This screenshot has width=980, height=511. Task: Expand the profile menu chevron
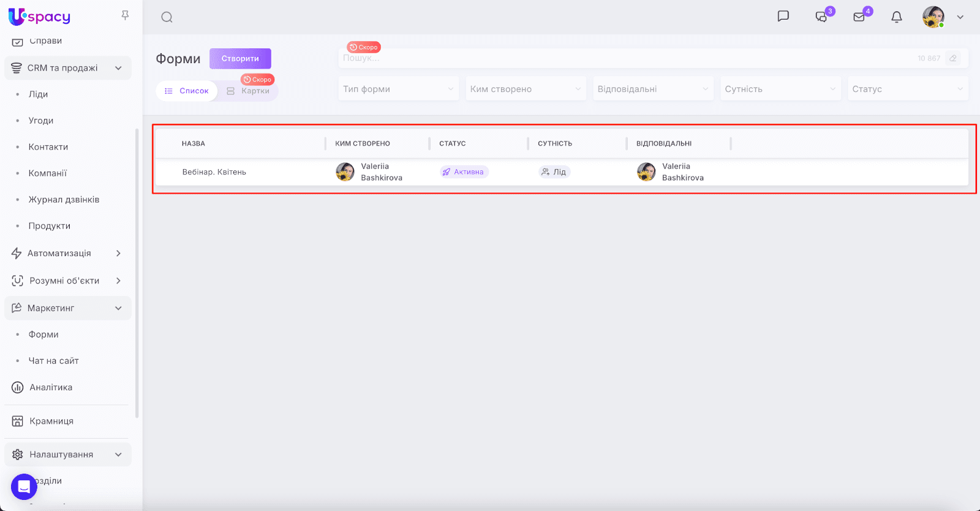point(960,17)
